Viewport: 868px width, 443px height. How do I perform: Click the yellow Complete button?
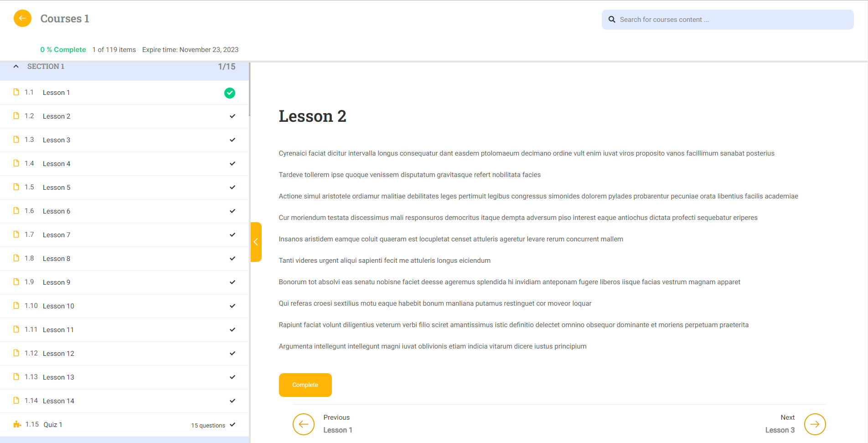pyautogui.click(x=305, y=385)
